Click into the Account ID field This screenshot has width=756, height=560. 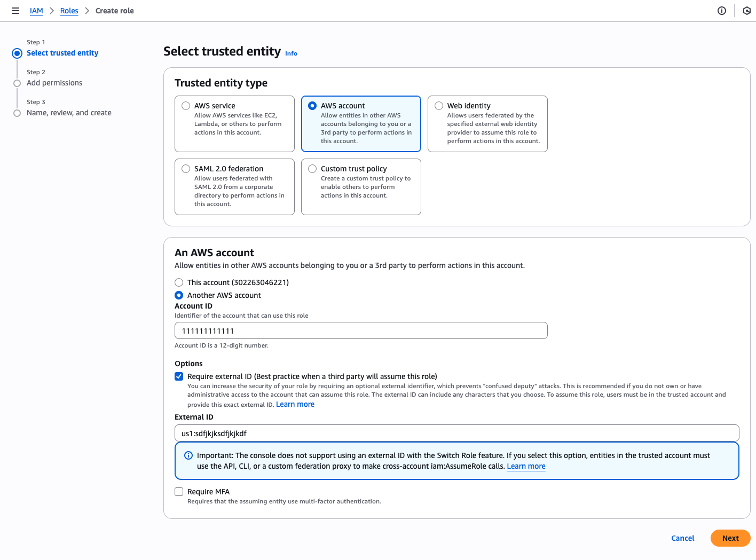point(361,330)
